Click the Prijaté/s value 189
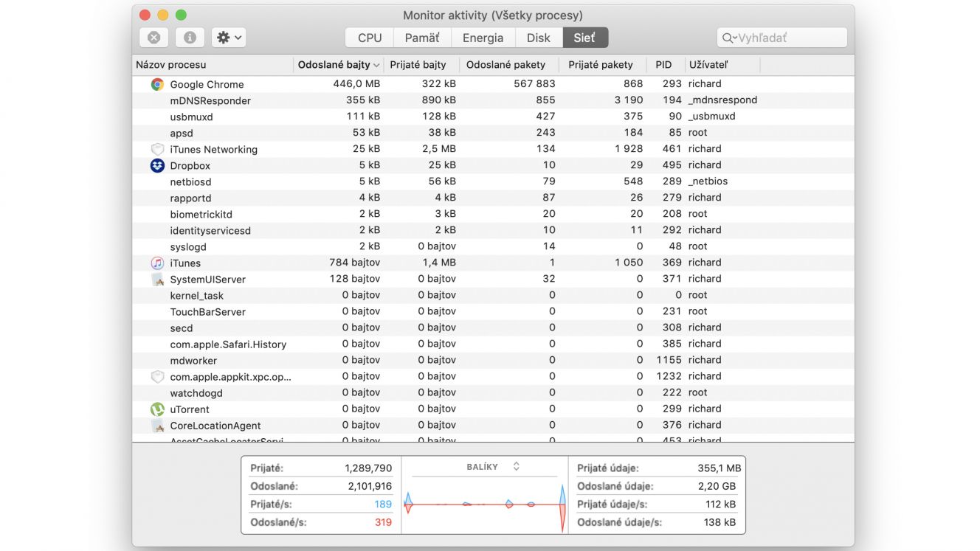 coord(383,505)
